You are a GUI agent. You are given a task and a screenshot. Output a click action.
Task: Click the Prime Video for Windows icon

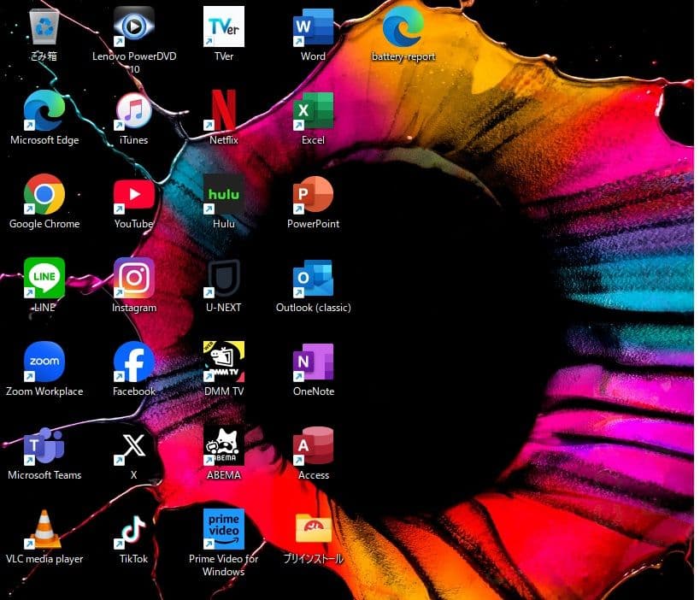[224, 530]
